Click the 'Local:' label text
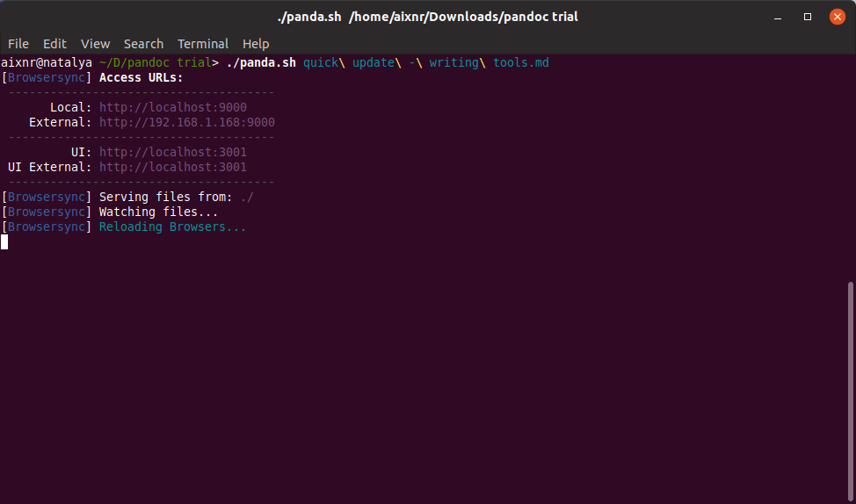Viewport: 856px width, 504px height. 71,107
